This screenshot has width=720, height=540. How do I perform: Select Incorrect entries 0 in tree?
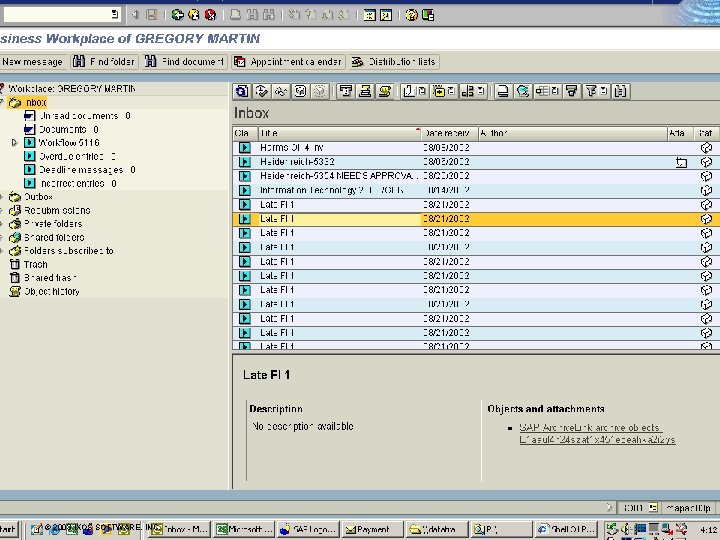pyautogui.click(x=79, y=184)
